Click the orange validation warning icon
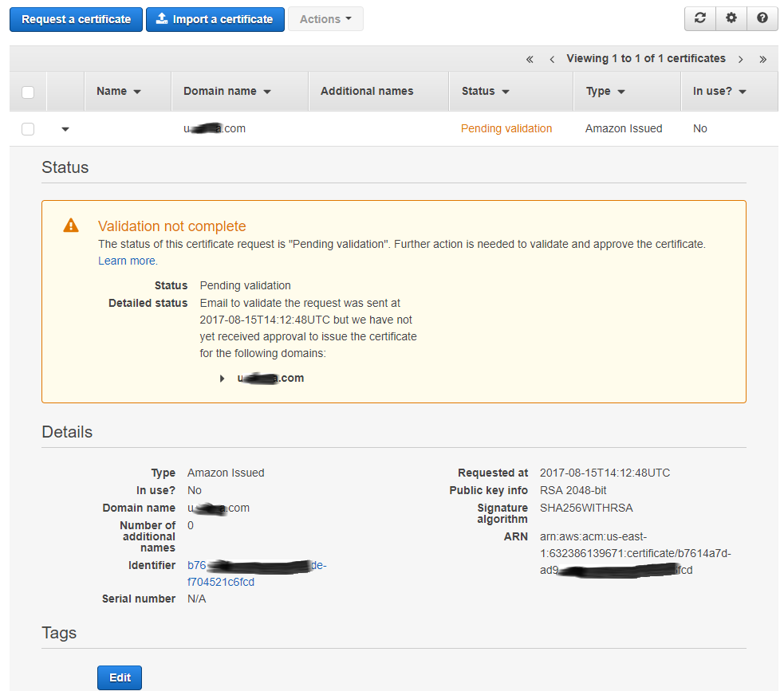 (71, 226)
